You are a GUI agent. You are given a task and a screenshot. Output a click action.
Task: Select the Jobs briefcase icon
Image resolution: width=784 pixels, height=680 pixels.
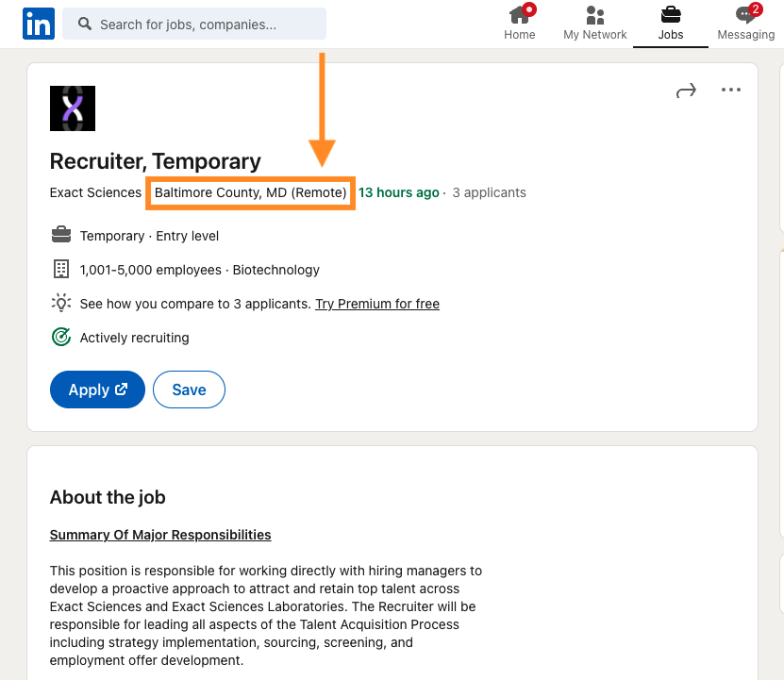[671, 15]
